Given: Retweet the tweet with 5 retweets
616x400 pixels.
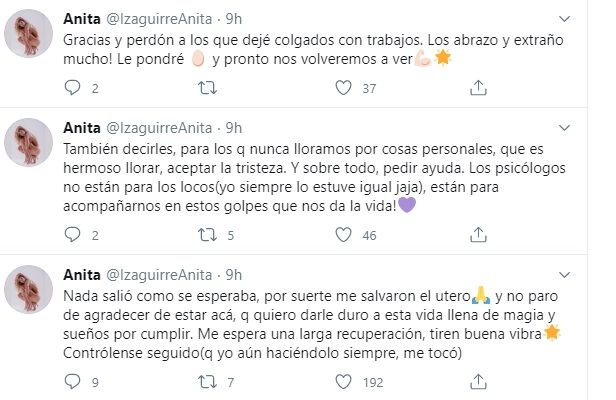Looking at the screenshot, I should pos(207,235).
